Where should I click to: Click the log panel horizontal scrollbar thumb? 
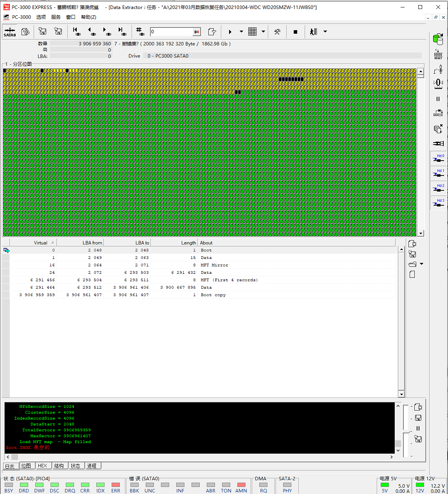pyautogui.click(x=14, y=457)
